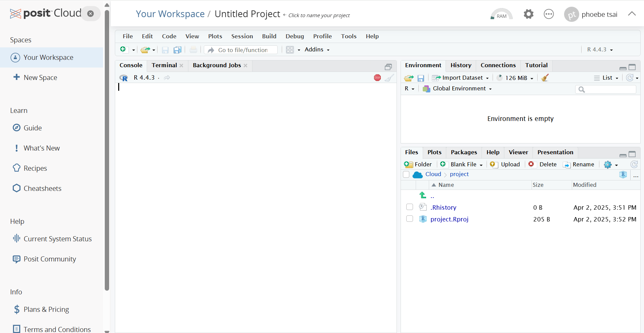Screen dimensions: 644x333
Task: Go up to parent directory arrow
Action: pos(423,195)
